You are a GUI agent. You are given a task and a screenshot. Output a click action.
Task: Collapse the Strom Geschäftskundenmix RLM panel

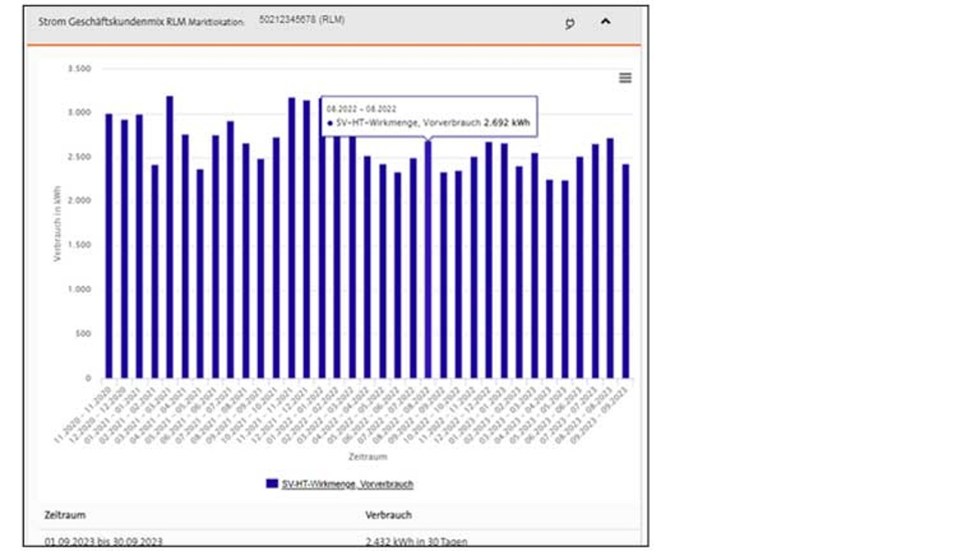coord(605,22)
